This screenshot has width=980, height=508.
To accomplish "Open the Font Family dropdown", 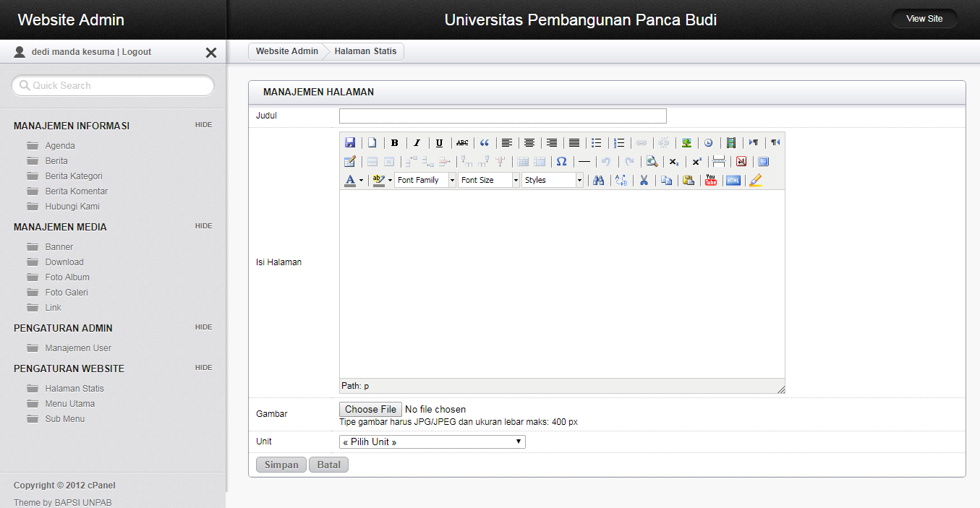I will point(425,180).
